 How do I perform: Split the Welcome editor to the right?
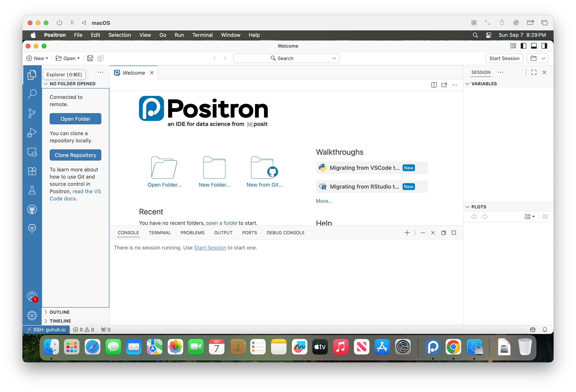coord(434,85)
